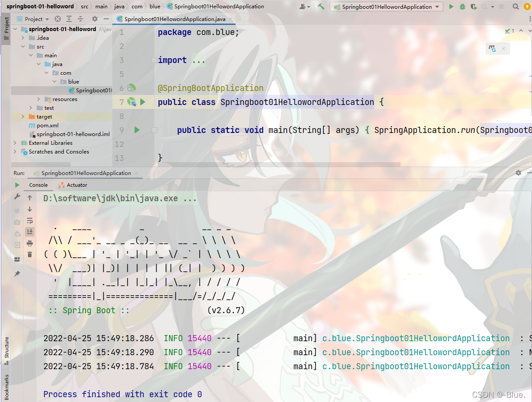Click Select Opened File crosshair icon
The height and width of the screenshot is (402, 532).
point(58,19)
